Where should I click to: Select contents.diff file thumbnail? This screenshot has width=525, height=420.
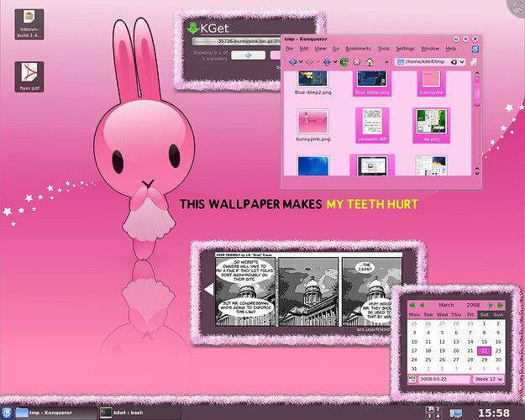click(372, 125)
